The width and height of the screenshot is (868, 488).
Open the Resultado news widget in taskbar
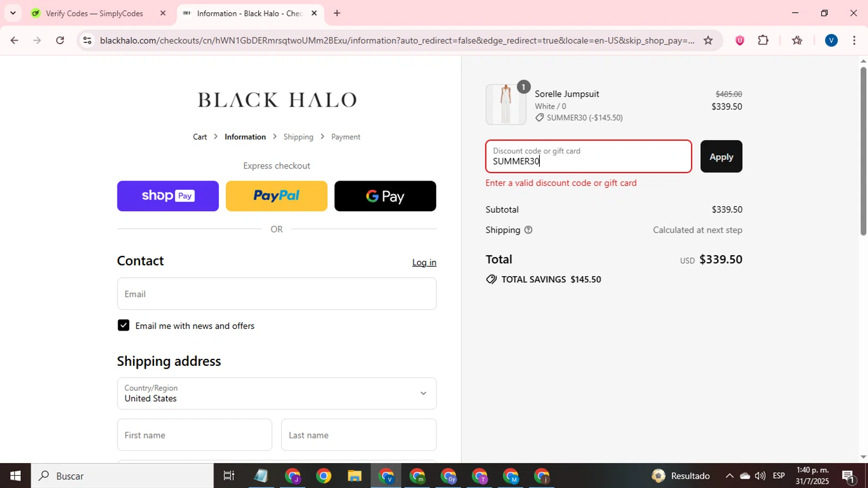(681, 476)
